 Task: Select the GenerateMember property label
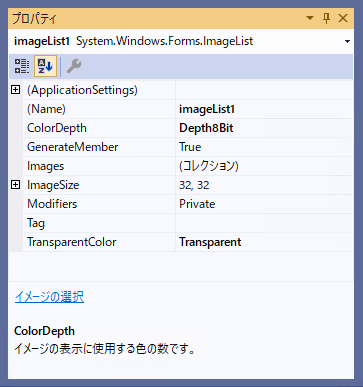pos(73,147)
